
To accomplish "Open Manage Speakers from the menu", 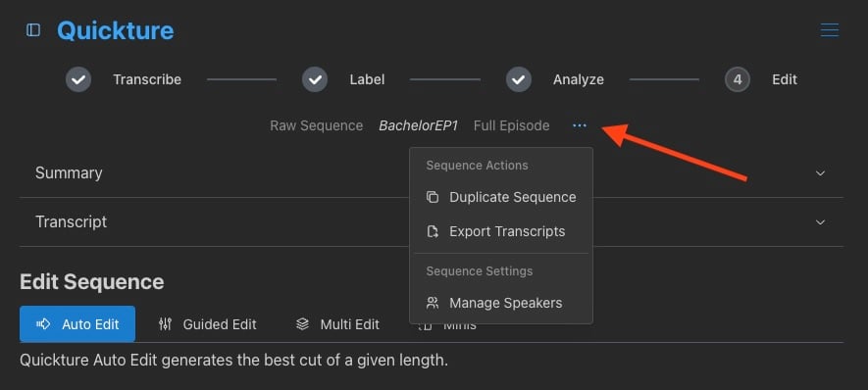I will (x=501, y=303).
